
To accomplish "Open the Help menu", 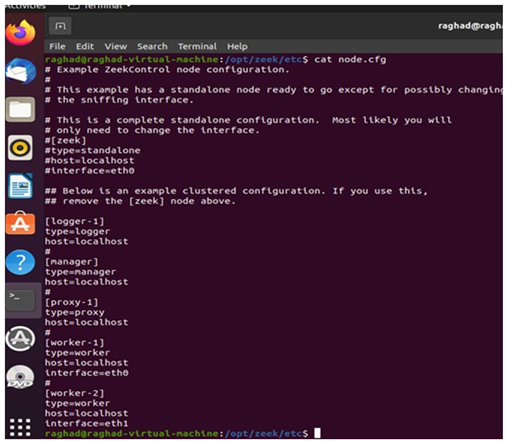I will [x=237, y=46].
